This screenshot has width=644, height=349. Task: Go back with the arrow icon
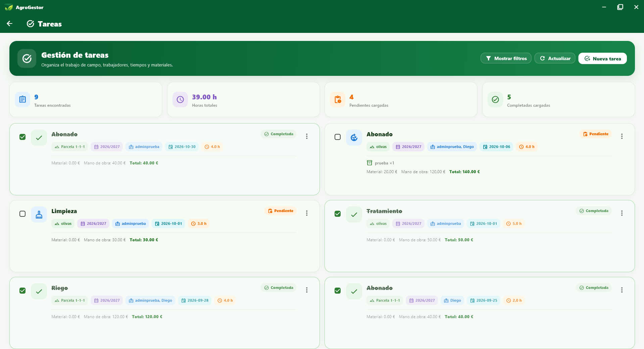tap(9, 23)
